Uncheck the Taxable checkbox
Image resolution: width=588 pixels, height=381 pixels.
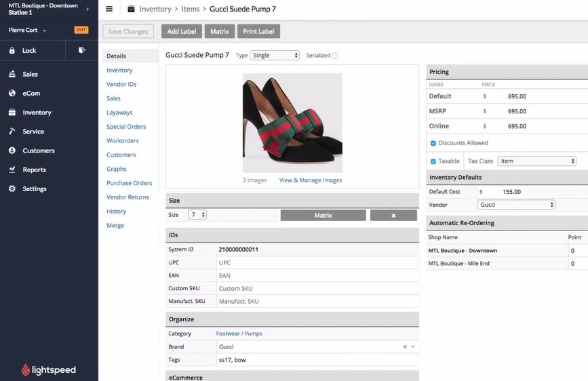[x=433, y=161]
